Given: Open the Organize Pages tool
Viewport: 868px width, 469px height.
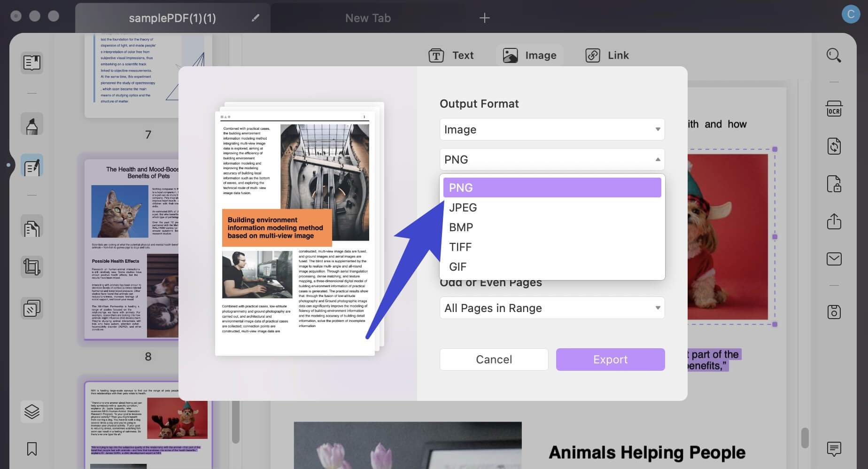Looking at the screenshot, I should [32, 308].
